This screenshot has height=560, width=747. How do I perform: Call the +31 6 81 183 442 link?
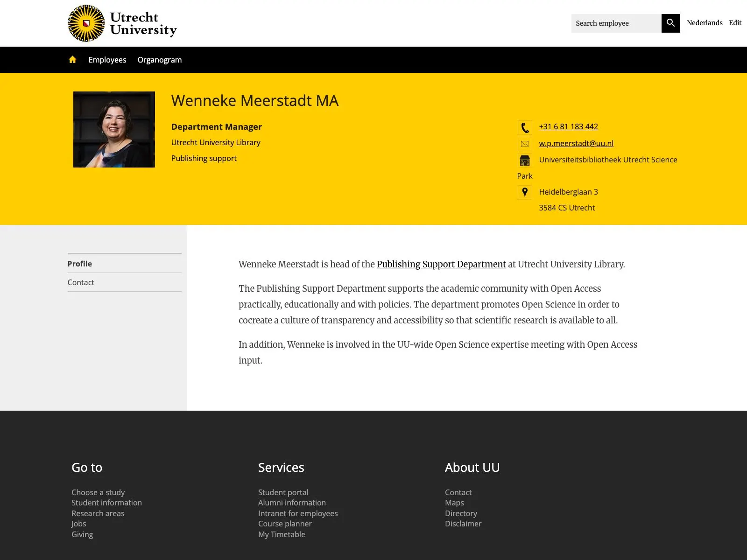568,126
